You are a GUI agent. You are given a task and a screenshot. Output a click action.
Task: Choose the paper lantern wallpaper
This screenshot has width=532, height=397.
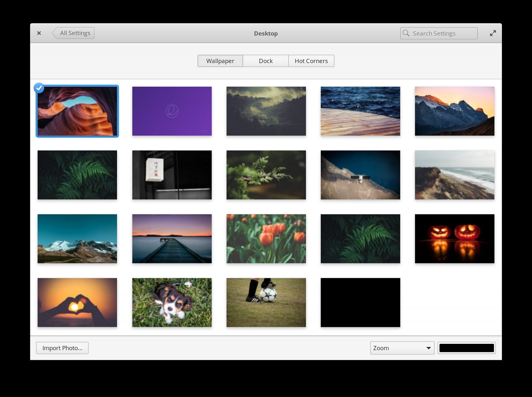click(x=172, y=175)
